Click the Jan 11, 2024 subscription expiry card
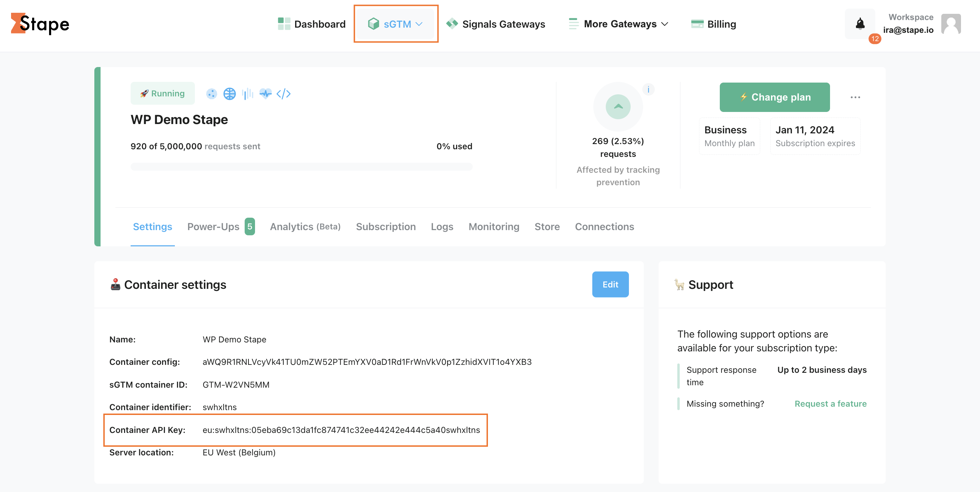 tap(815, 136)
